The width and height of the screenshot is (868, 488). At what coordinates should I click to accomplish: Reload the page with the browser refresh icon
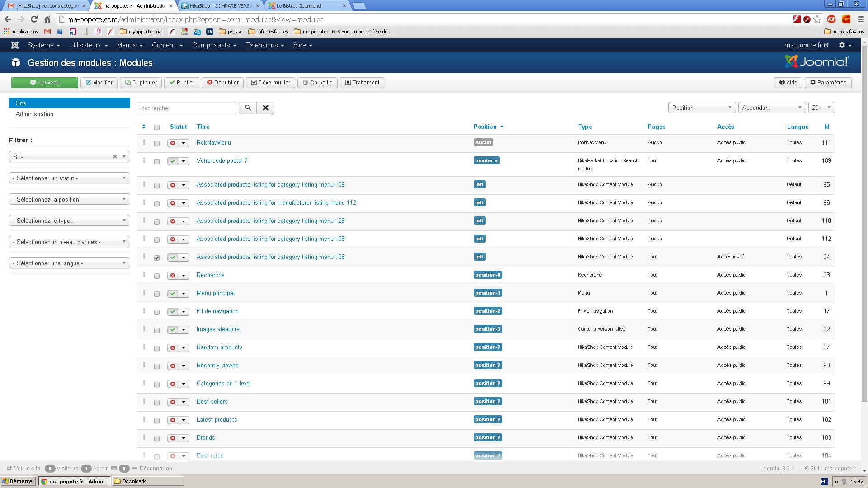[x=34, y=19]
